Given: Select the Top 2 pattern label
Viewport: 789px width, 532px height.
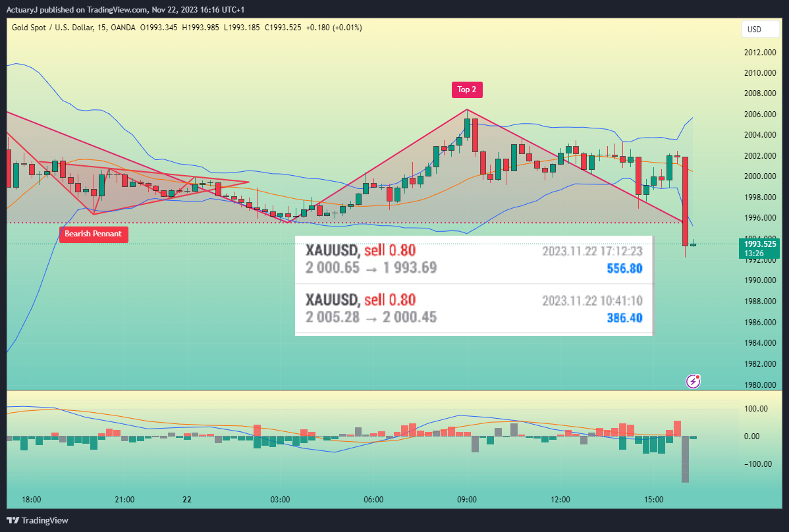Looking at the screenshot, I should (x=467, y=90).
